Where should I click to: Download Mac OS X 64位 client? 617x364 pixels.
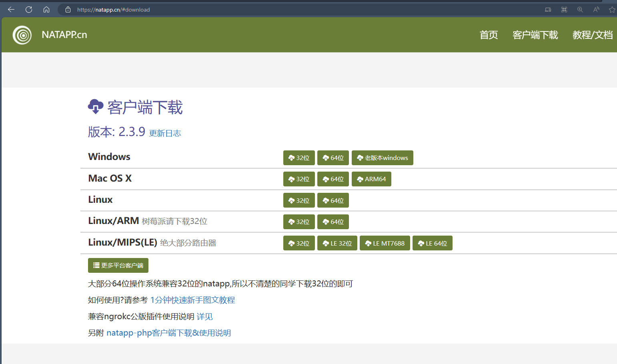point(333,179)
